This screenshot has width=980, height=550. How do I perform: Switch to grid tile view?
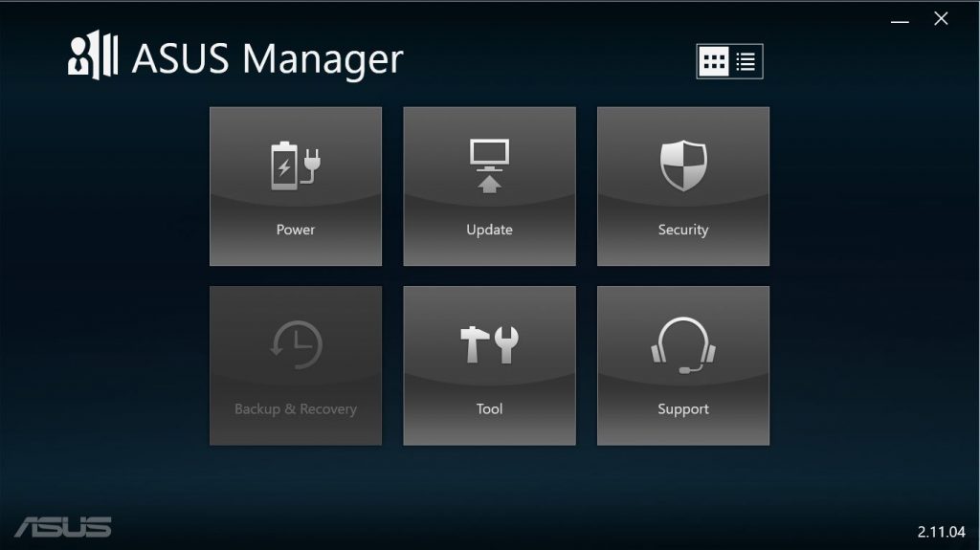tap(714, 62)
